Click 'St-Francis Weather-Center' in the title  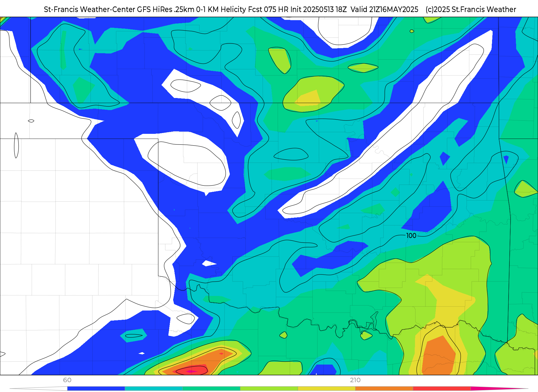click(90, 10)
